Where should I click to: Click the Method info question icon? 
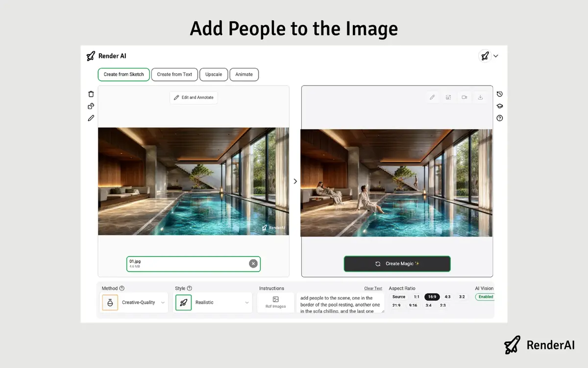point(122,289)
